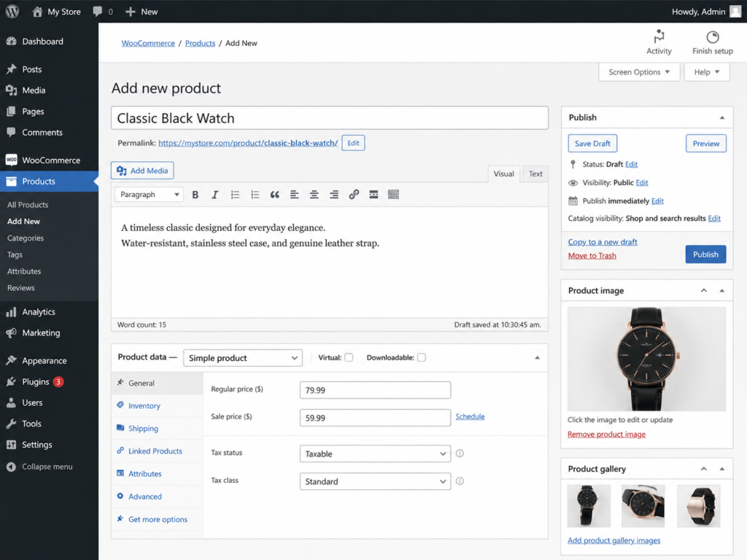Expand Screen Options dropdown
This screenshot has height=560, width=747.
click(639, 72)
